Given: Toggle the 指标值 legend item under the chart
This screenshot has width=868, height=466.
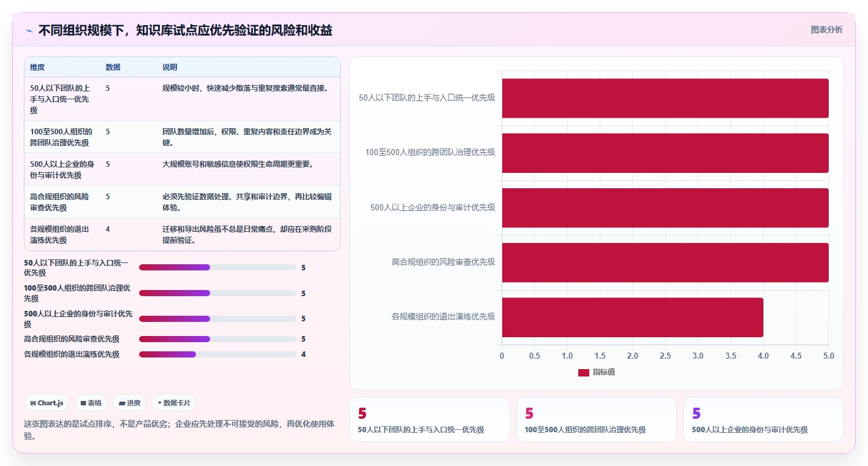Looking at the screenshot, I should point(597,372).
